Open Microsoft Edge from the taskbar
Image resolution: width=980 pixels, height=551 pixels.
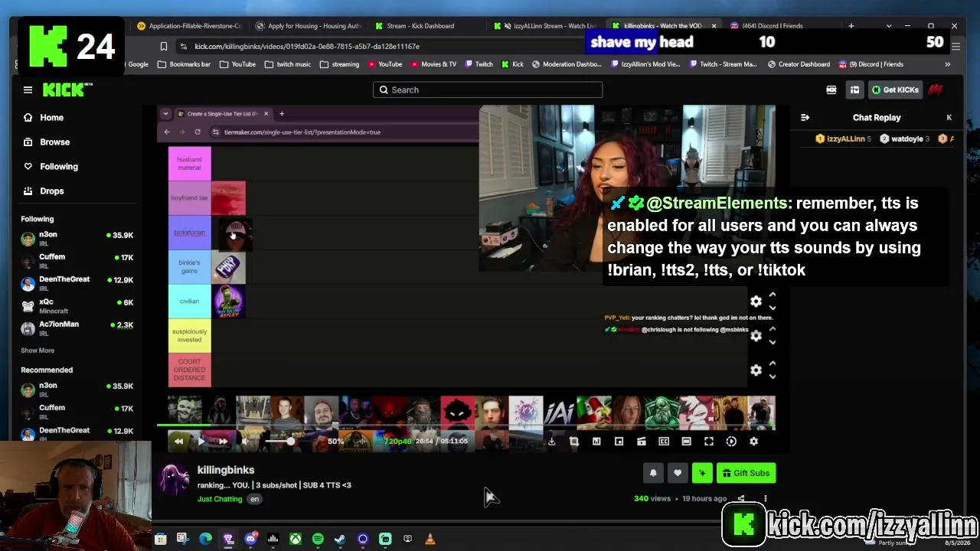(205, 539)
